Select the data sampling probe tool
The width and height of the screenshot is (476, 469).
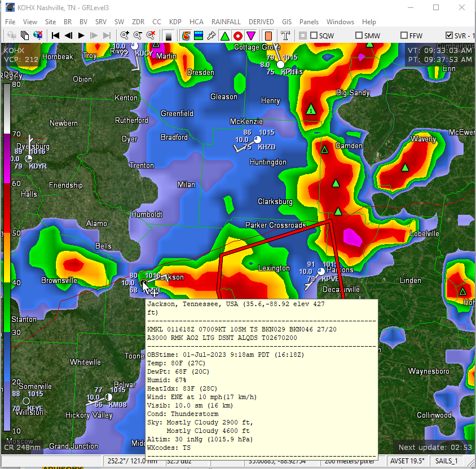pyautogui.click(x=213, y=35)
